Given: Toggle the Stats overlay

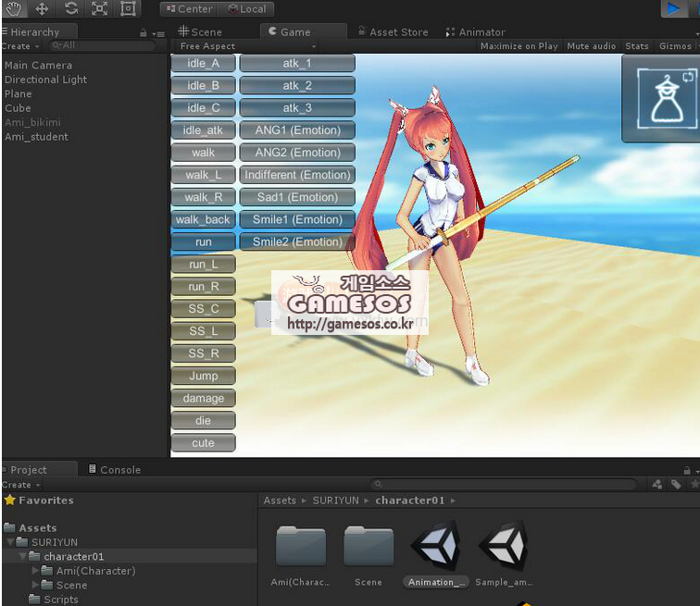Looking at the screenshot, I should tap(637, 46).
